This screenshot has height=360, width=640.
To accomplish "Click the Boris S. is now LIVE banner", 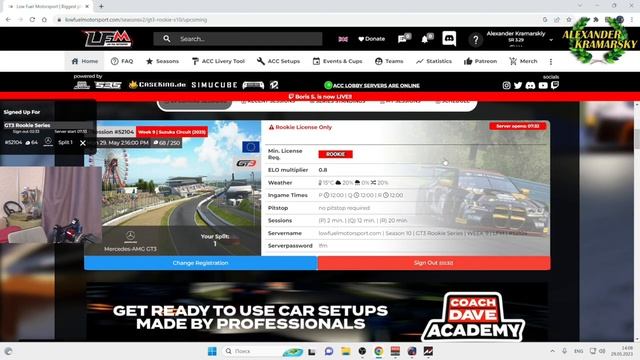I will (320, 97).
